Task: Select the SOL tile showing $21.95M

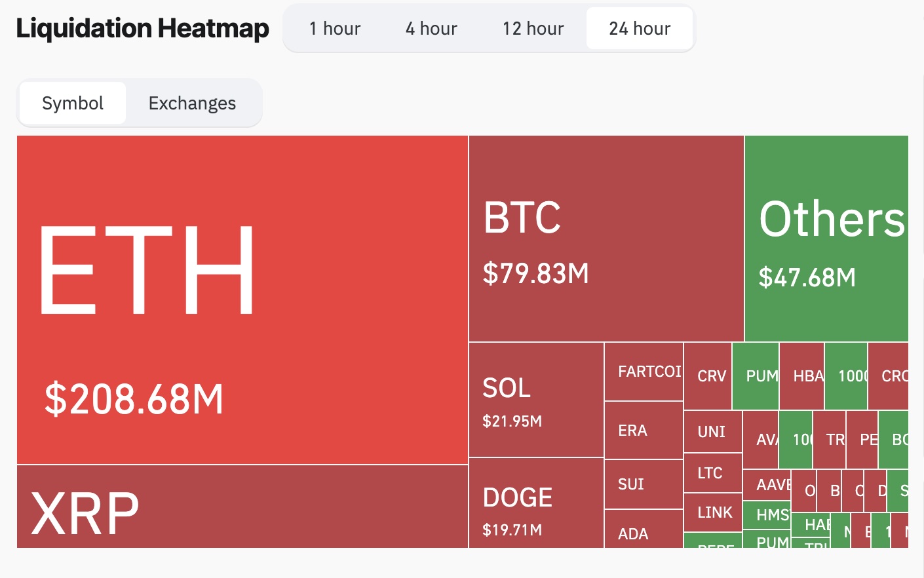Action: (x=535, y=400)
